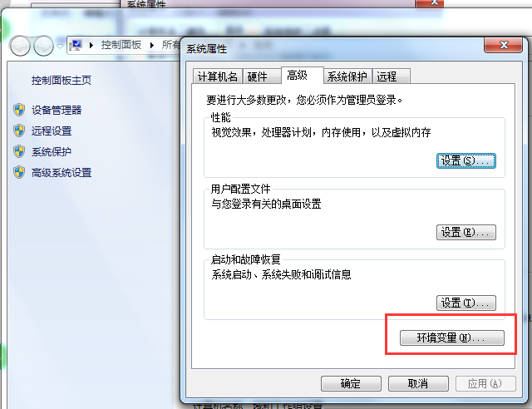The width and height of the screenshot is (532, 409).
Task: Click the computer icon in address bar
Action: click(x=76, y=45)
